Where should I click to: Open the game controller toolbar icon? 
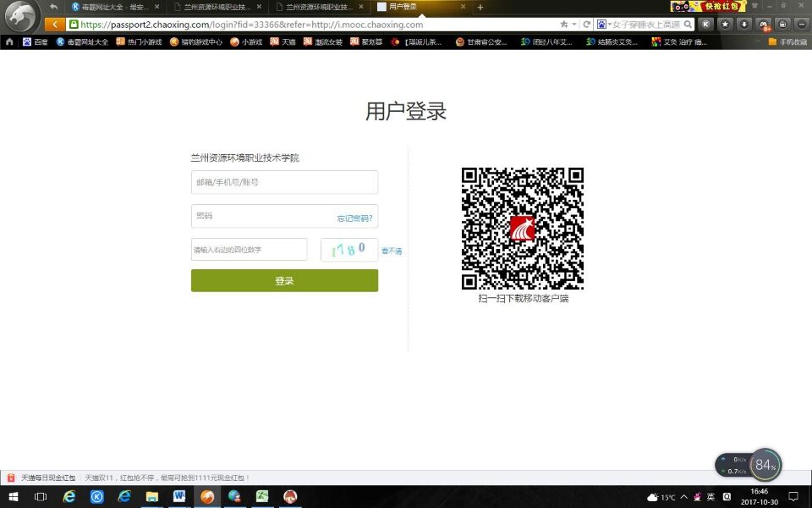point(763,25)
